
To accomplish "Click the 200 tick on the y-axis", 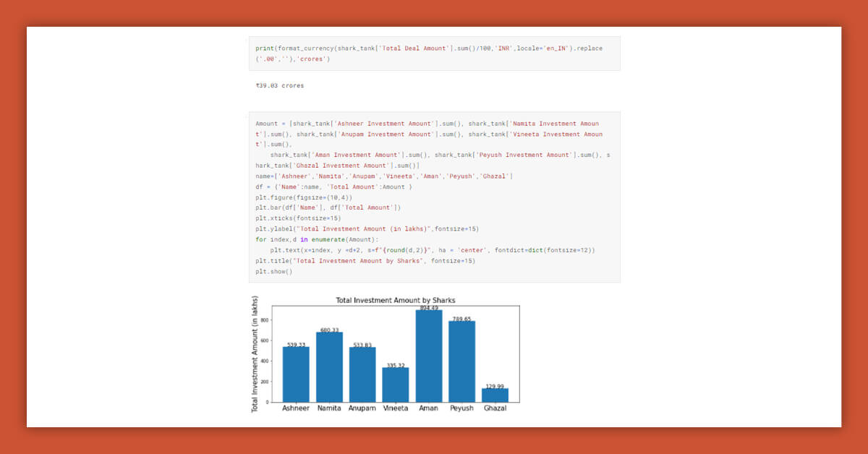I will pyautogui.click(x=265, y=382).
